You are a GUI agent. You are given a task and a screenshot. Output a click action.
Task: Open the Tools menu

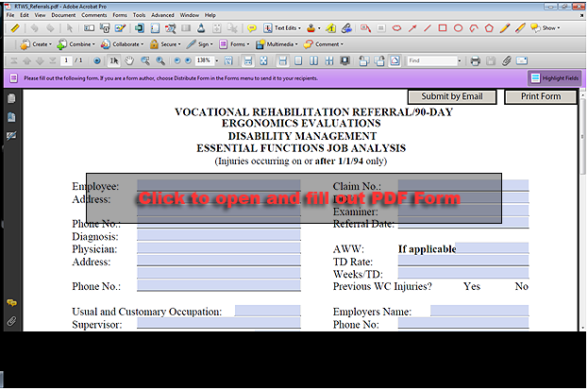(x=139, y=15)
